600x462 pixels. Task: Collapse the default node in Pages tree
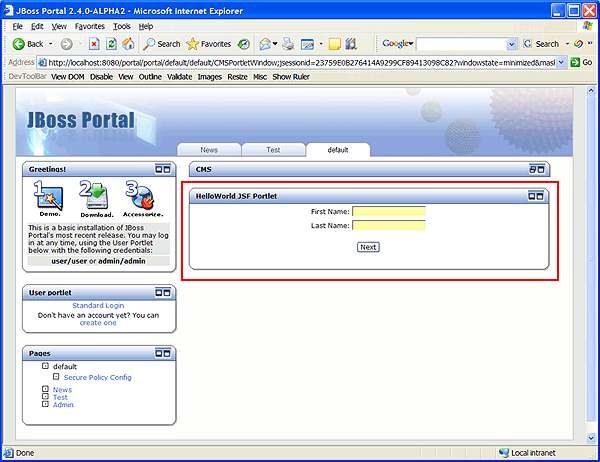[45, 366]
